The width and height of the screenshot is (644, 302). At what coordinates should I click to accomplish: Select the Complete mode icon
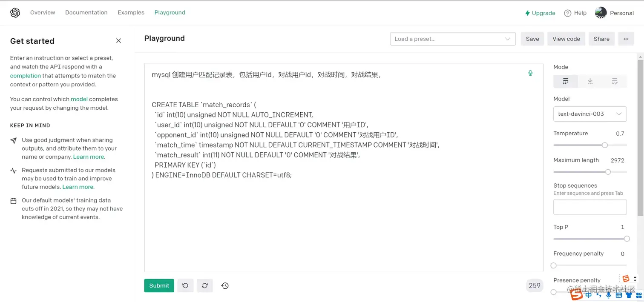coord(565,81)
